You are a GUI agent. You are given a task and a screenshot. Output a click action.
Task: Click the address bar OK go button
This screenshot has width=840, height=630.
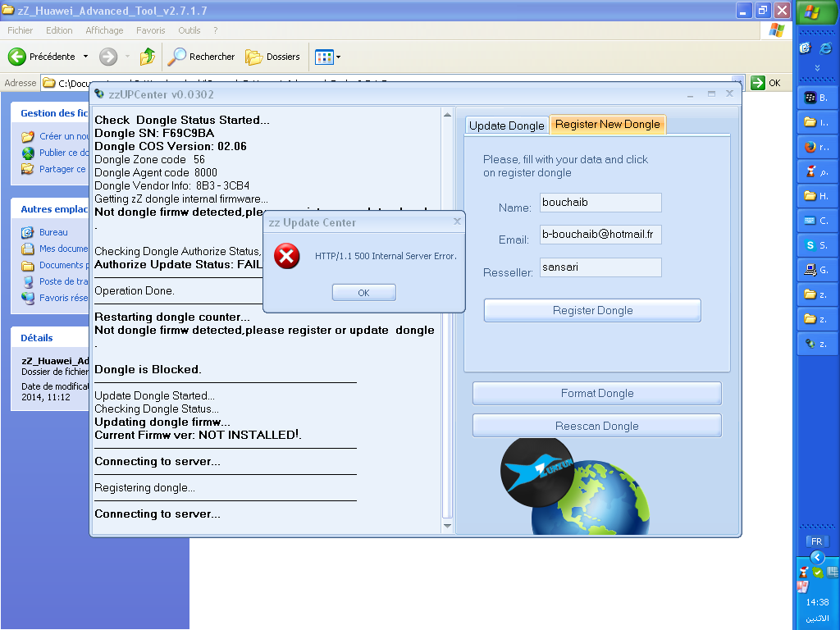tap(766, 83)
